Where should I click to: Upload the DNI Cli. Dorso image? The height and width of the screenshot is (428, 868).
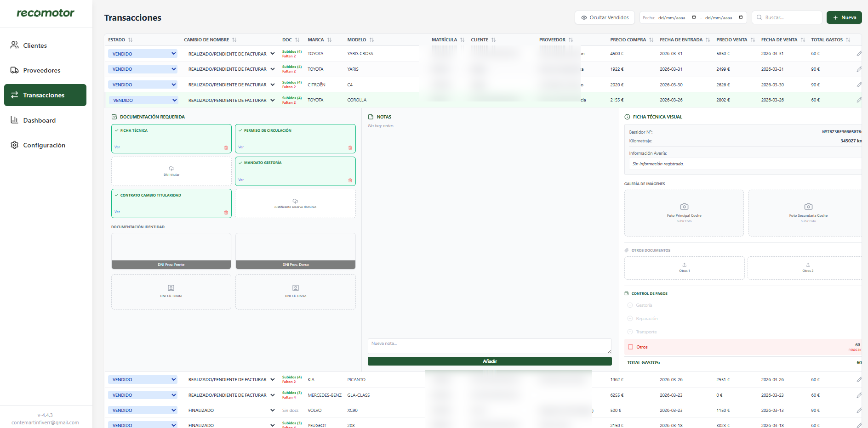click(296, 292)
